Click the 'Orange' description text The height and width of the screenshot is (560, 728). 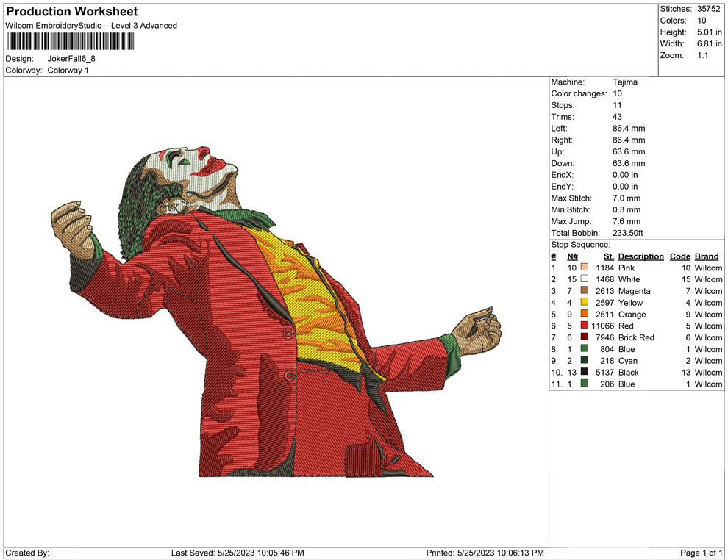632,314
